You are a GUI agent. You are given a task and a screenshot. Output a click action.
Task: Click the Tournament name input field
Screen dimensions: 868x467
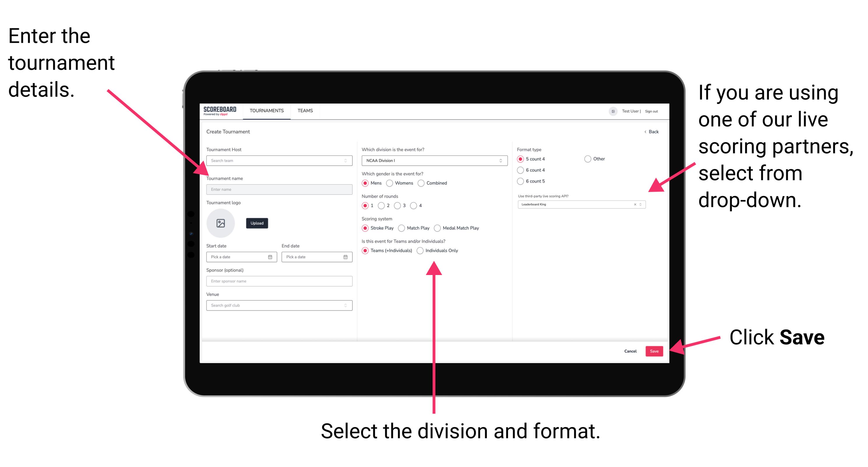coord(279,189)
